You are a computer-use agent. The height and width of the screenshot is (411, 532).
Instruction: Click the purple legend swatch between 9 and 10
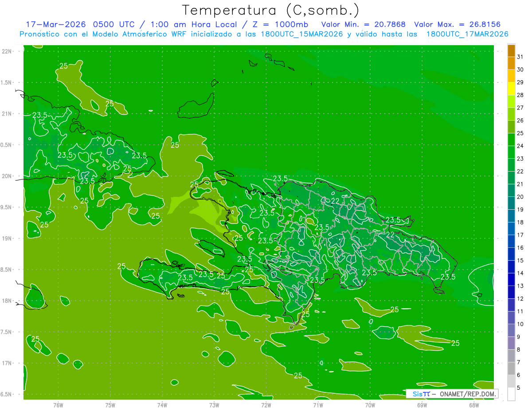(511, 331)
